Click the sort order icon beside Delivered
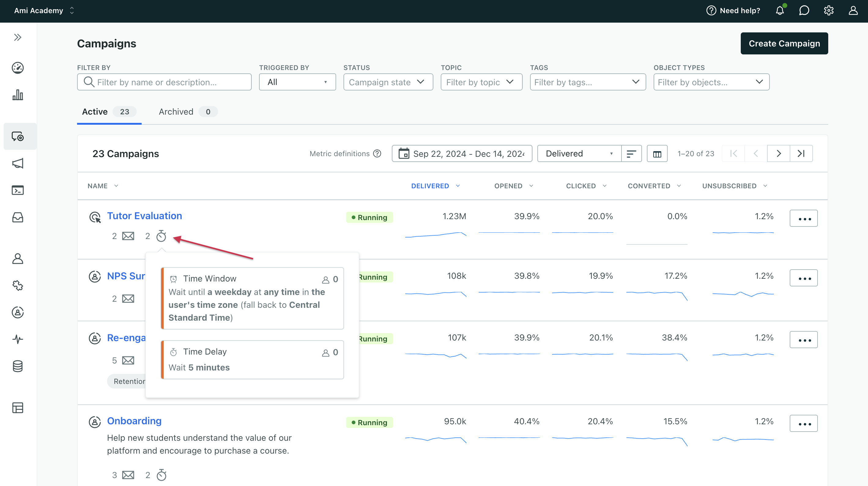 pyautogui.click(x=631, y=153)
